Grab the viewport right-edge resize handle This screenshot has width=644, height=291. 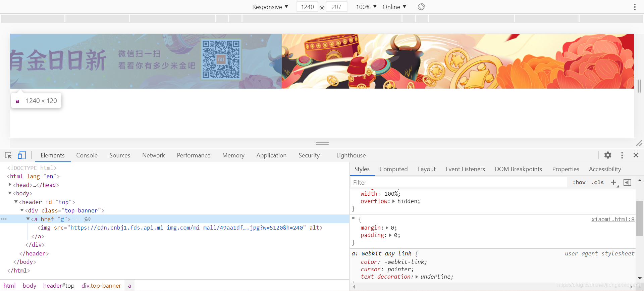point(639,86)
